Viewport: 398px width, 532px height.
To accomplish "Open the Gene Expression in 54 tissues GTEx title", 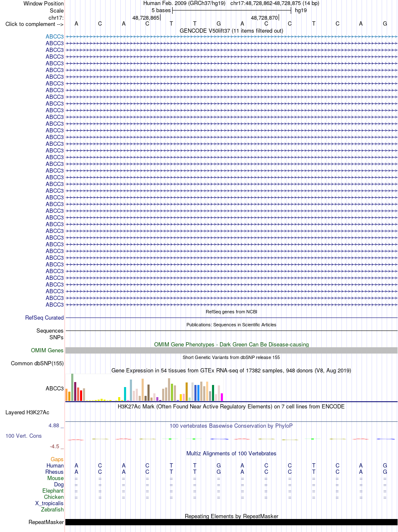I will click(x=231, y=370).
